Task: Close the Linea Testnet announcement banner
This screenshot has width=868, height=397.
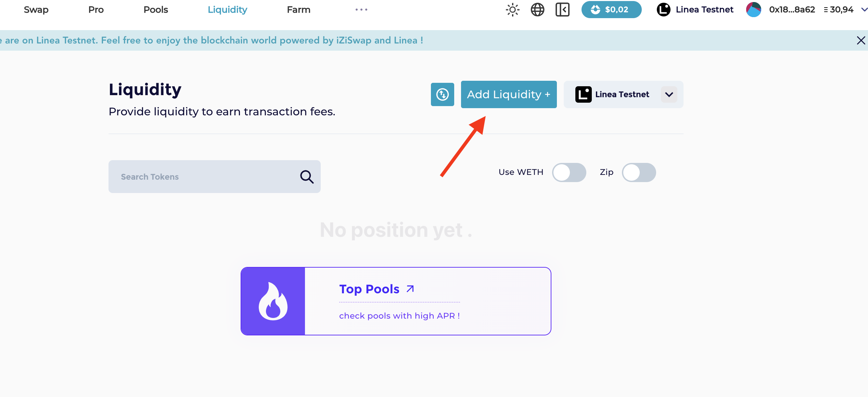Action: (x=861, y=40)
